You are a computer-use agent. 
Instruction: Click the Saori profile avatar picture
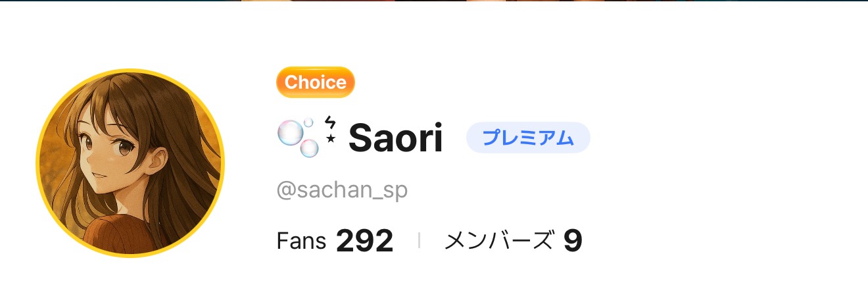[130, 163]
